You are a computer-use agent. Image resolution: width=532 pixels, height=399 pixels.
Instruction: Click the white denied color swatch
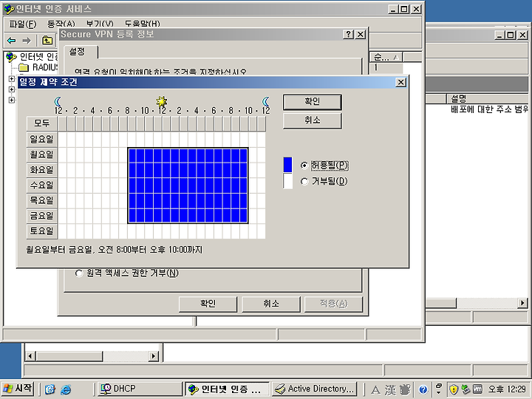[x=287, y=181]
